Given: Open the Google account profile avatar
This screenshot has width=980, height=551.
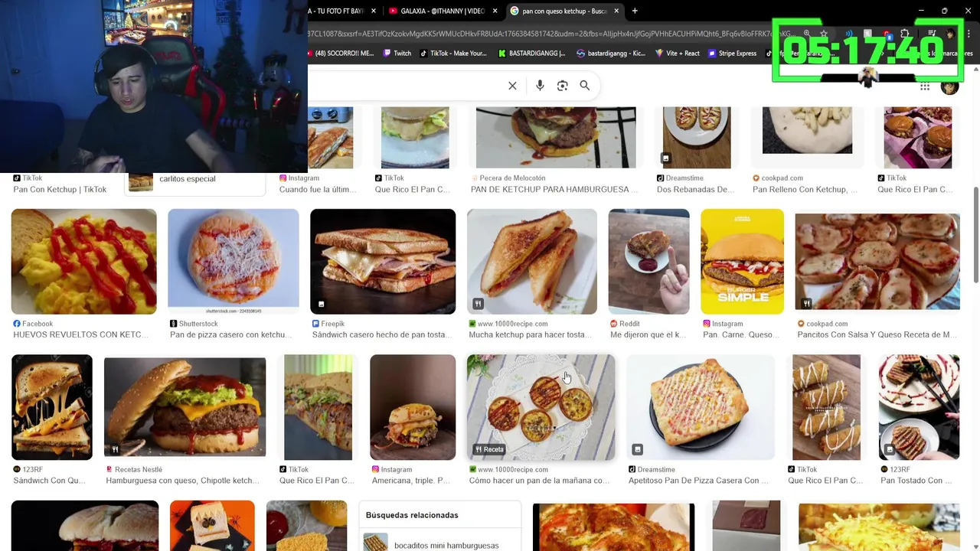Looking at the screenshot, I should coord(949,86).
